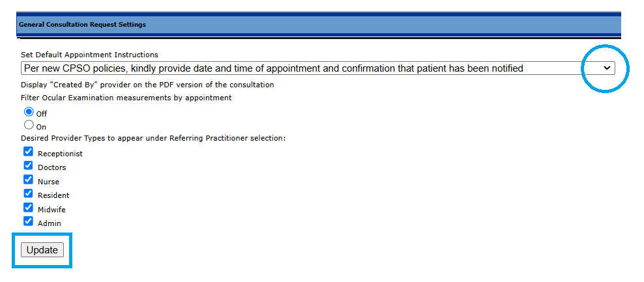Toggle the Midwife checkbox
Image resolution: width=644 pixels, height=282 pixels.
(x=29, y=208)
